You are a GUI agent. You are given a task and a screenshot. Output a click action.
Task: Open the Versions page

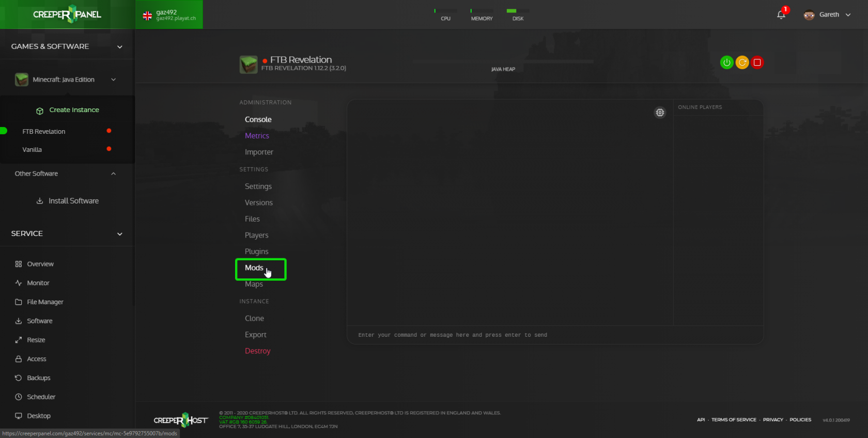pos(259,202)
